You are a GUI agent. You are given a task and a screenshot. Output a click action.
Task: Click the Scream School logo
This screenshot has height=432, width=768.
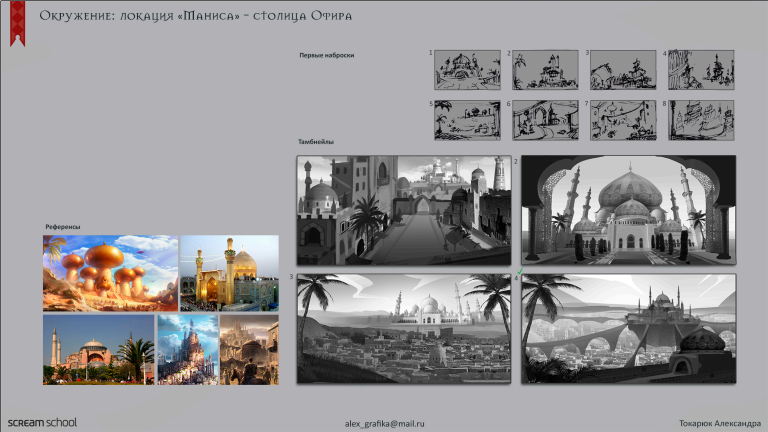click(42, 423)
